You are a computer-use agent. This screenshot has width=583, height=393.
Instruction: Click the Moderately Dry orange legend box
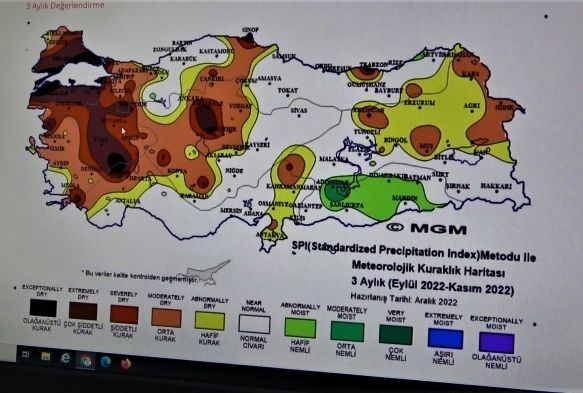point(166,318)
